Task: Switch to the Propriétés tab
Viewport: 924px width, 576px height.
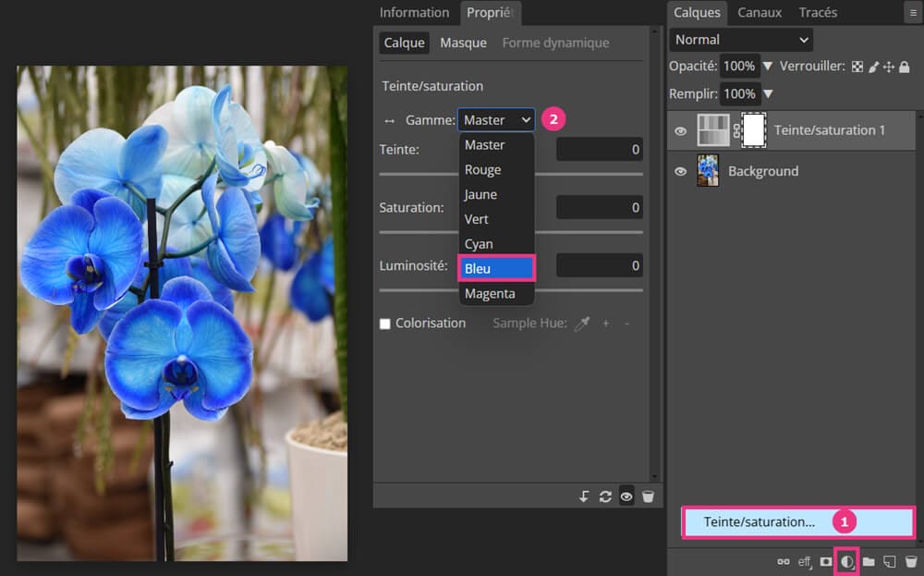Action: pos(490,12)
